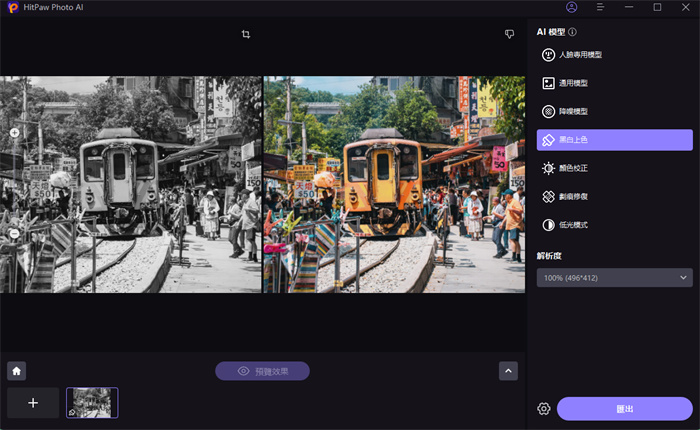Select the 人臉專用模型 model
This screenshot has width=700, height=430.
(x=614, y=55)
